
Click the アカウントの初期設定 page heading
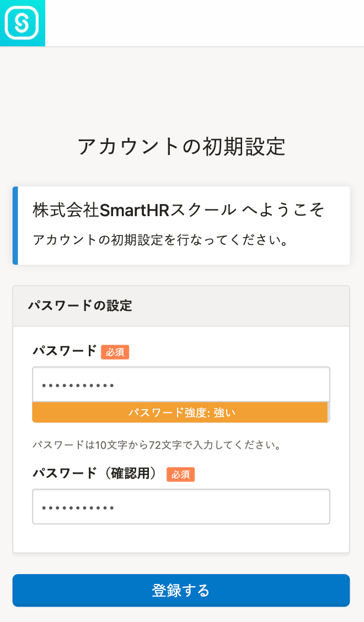click(181, 147)
